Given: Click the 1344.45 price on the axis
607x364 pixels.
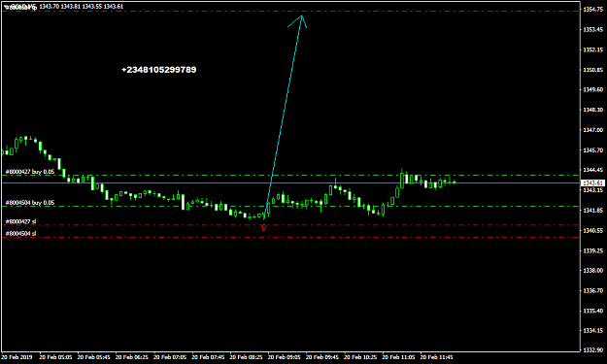Looking at the screenshot, I should pos(593,170).
